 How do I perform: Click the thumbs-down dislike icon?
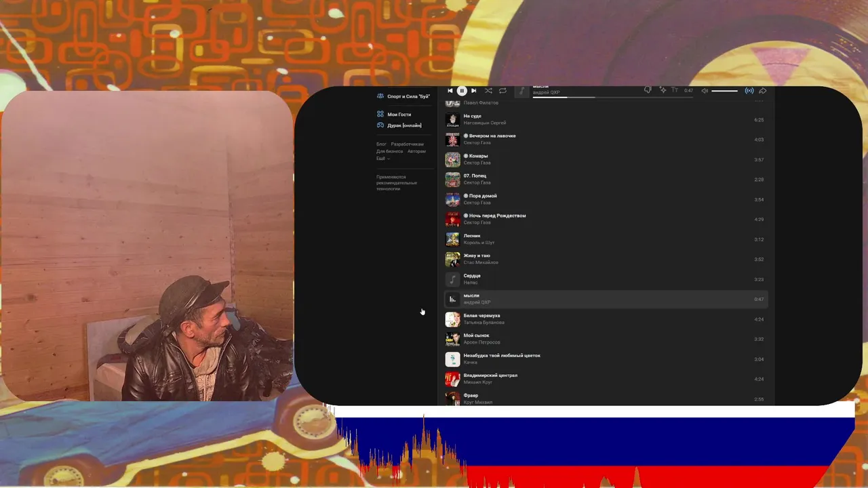[x=648, y=90]
